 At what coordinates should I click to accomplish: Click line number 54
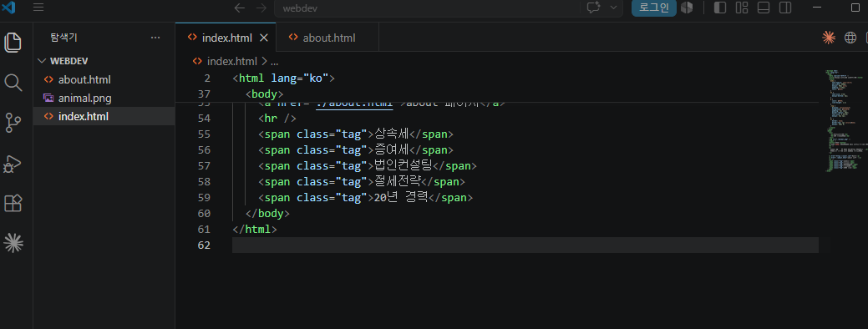204,119
